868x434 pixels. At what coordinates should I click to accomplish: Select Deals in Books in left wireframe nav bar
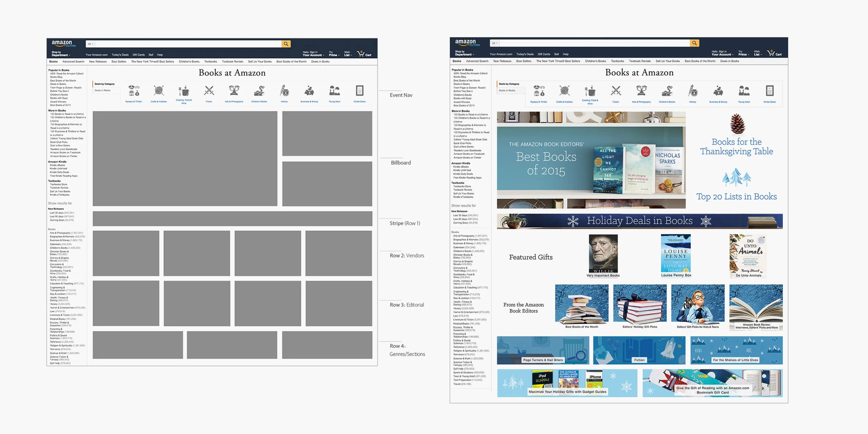(320, 61)
